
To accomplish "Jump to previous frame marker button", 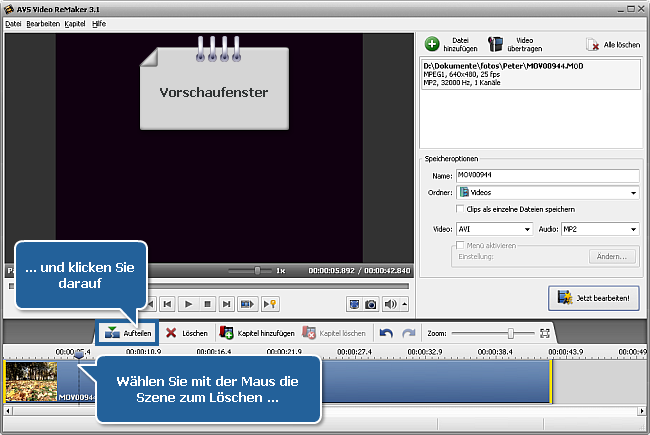I will tap(167, 304).
